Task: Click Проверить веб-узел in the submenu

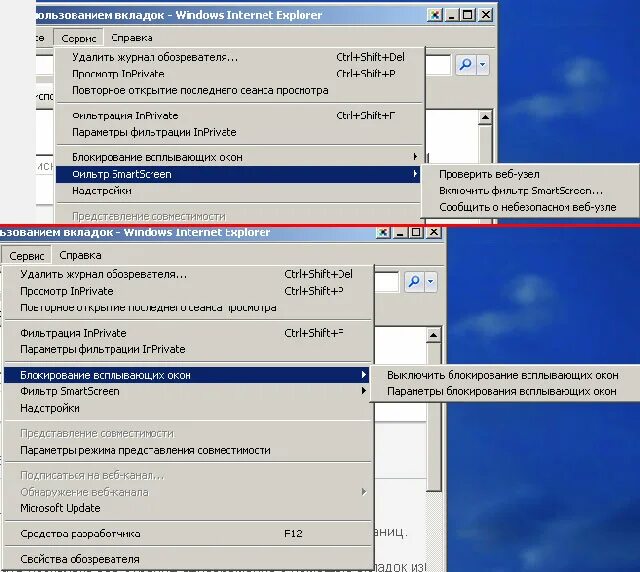Action: coord(529,174)
